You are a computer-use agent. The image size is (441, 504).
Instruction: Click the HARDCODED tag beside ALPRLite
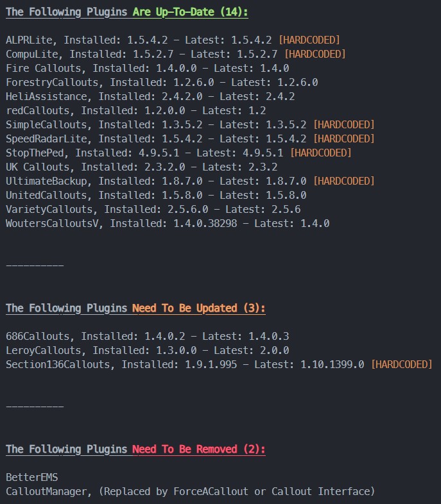[x=309, y=40]
